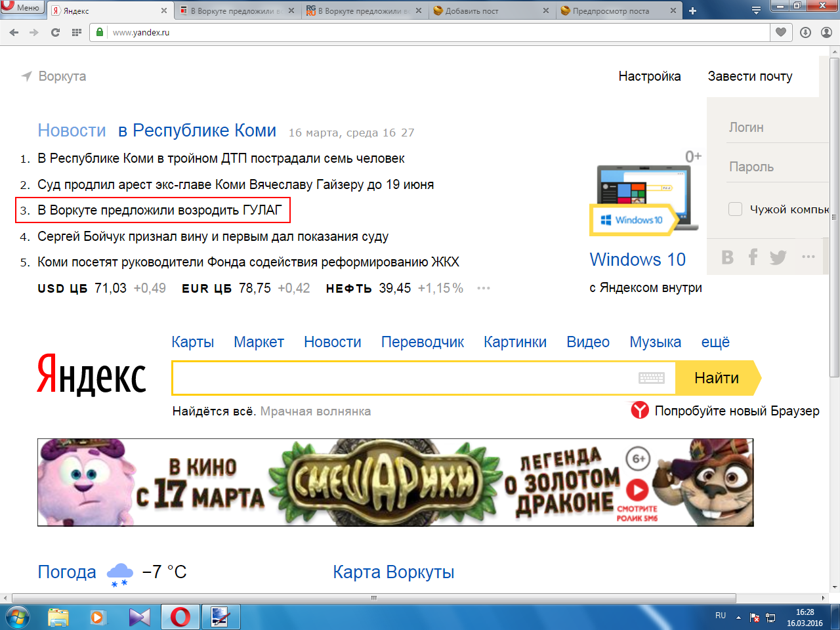This screenshot has height=630, width=840.
Task: Click the Найти search button
Action: click(717, 378)
